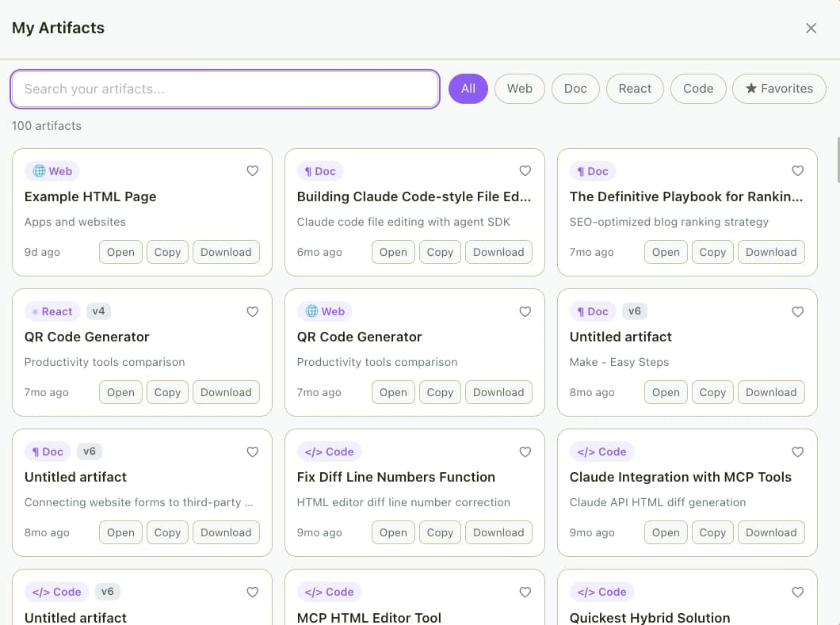The height and width of the screenshot is (625, 840).
Task: Click HTML editor diff line number correction text
Action: (x=403, y=502)
